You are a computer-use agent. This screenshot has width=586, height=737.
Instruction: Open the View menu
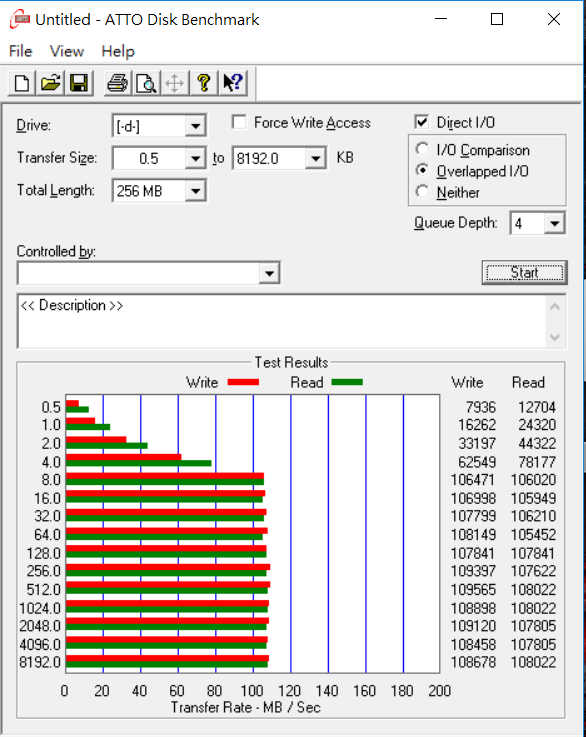point(67,51)
